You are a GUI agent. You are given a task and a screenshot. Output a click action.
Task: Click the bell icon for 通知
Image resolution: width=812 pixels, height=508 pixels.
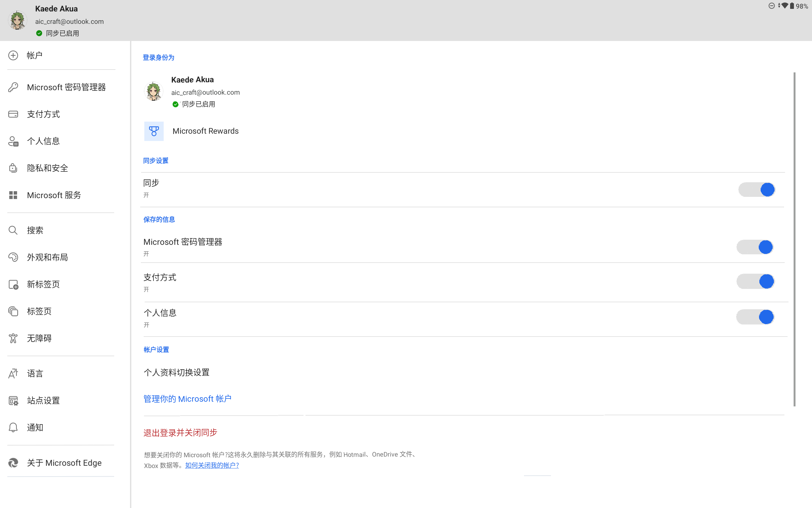coord(13,428)
